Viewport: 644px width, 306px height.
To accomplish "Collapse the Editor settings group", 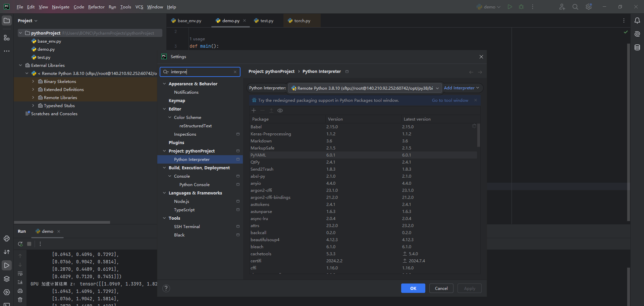I will tap(164, 109).
